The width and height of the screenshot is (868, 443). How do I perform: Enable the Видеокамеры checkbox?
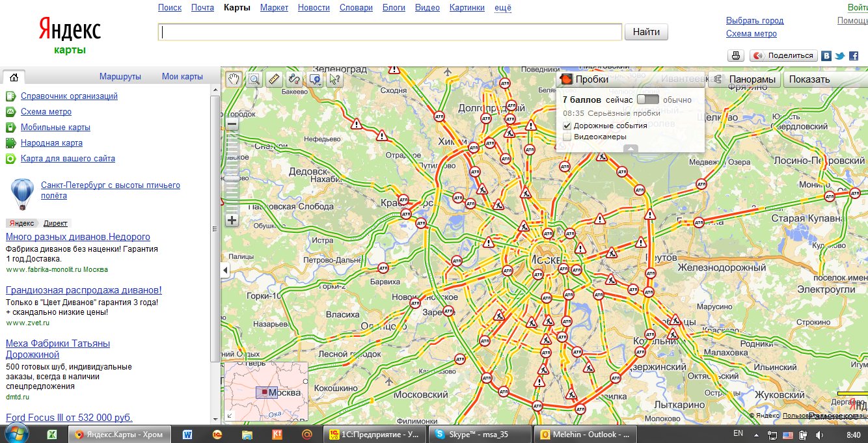(567, 137)
